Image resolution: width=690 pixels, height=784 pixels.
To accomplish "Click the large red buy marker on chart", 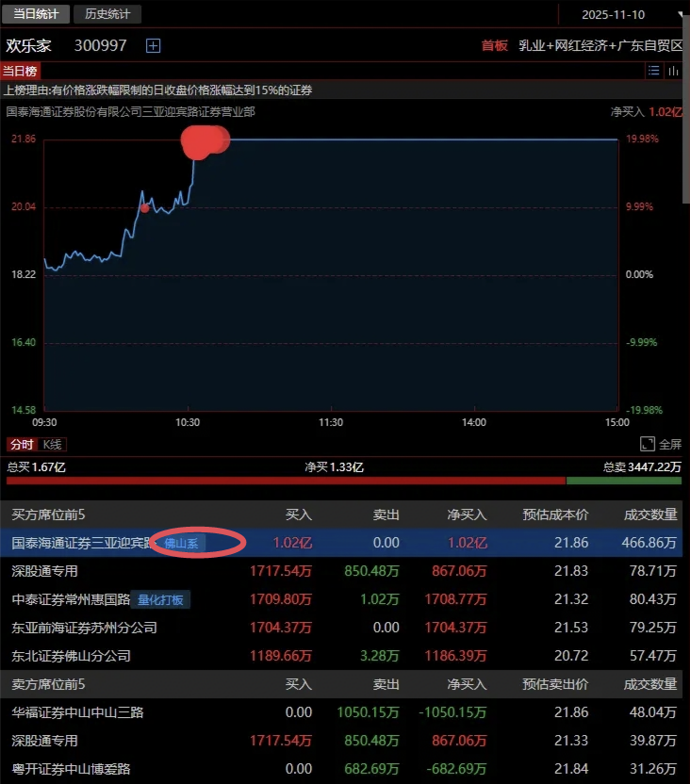I will pos(205,141).
